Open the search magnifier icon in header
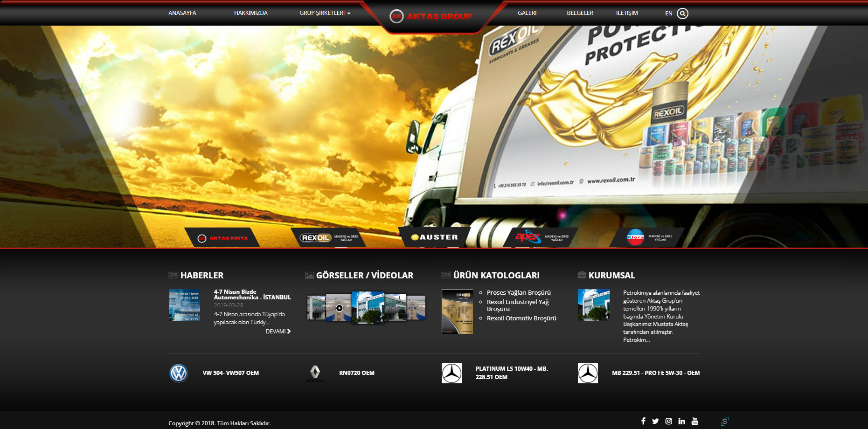This screenshot has width=868, height=429. [682, 14]
